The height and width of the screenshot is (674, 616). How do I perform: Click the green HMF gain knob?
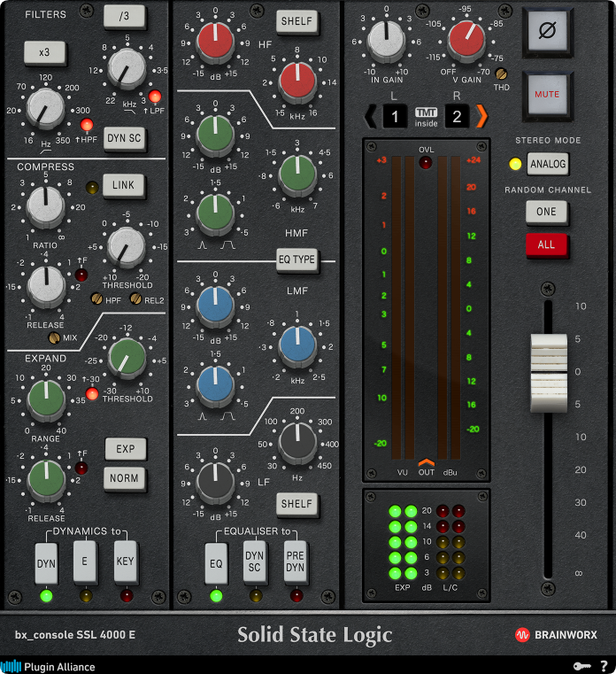click(215, 134)
